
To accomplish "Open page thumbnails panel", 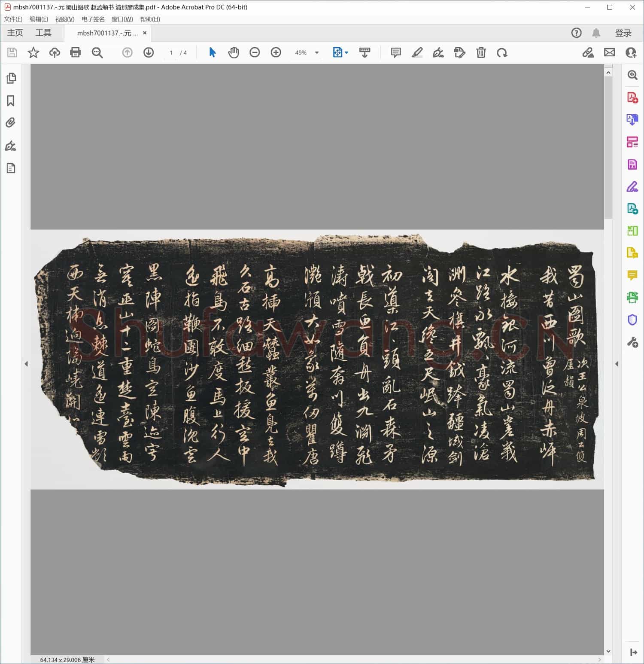I will [11, 78].
